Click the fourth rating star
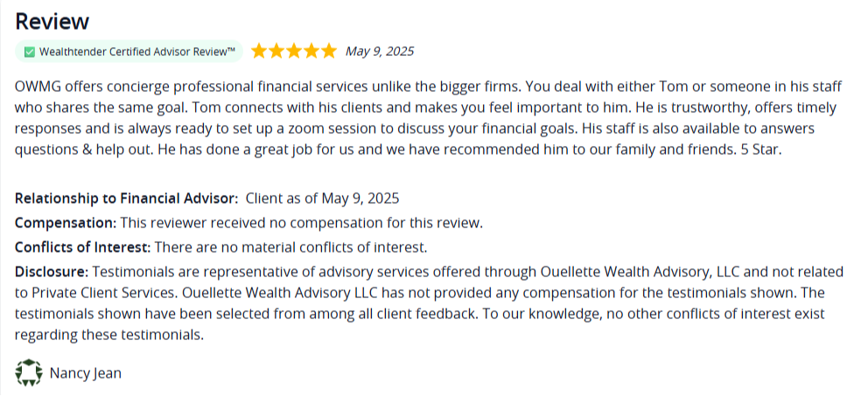This screenshot has width=868, height=396. coord(311,51)
